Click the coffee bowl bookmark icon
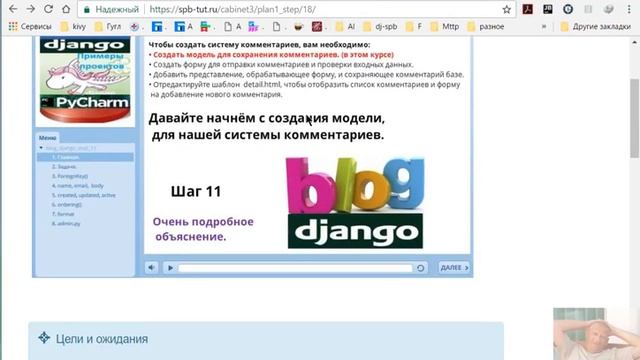Image resolution: width=640 pixels, height=360 pixels. [x=298, y=27]
